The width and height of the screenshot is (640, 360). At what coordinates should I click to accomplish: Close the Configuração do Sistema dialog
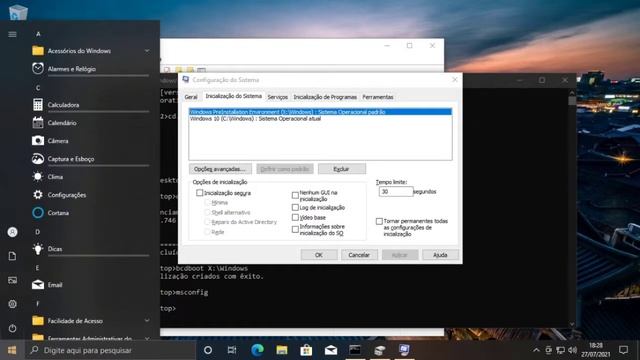tap(455, 80)
